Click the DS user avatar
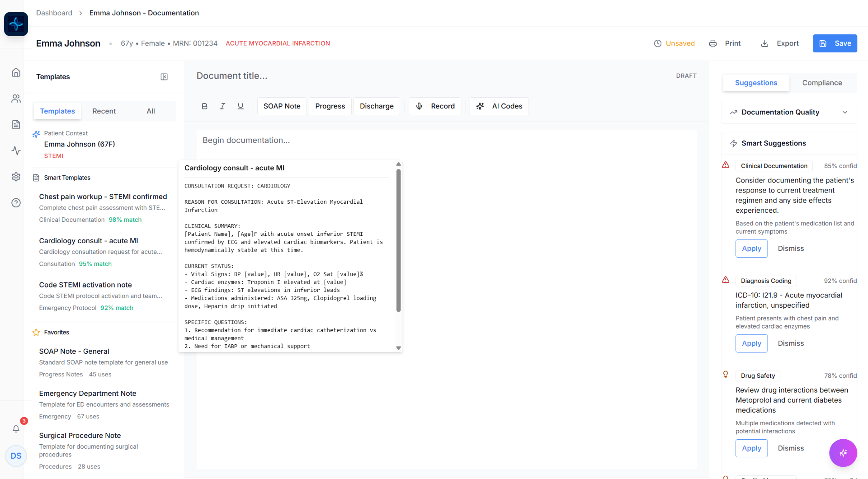The image size is (868, 479). (x=16, y=456)
